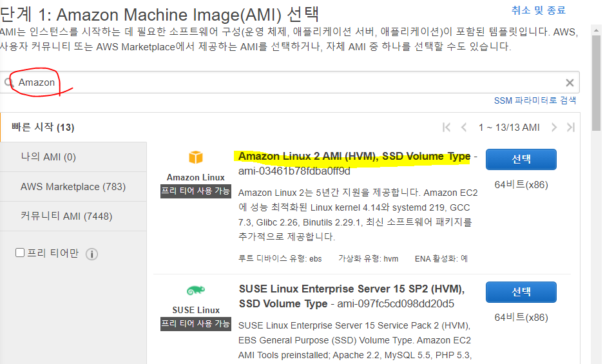
Task: Go to next page of AMI results
Action: point(554,128)
